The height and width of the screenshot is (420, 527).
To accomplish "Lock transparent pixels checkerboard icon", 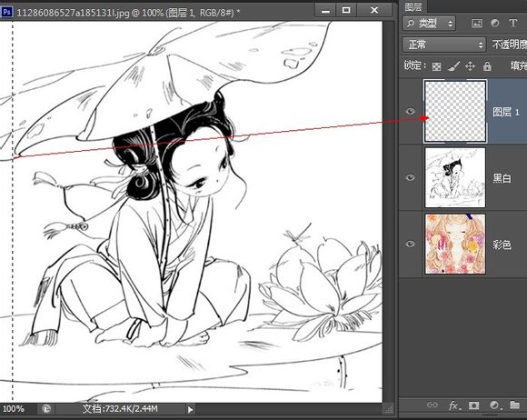I will coord(436,66).
